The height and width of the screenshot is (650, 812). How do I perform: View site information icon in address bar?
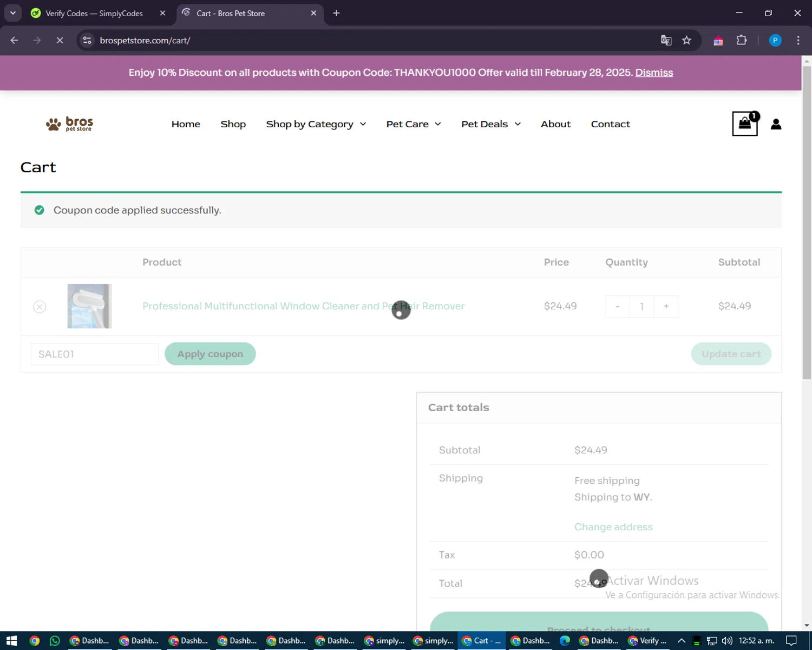click(87, 40)
